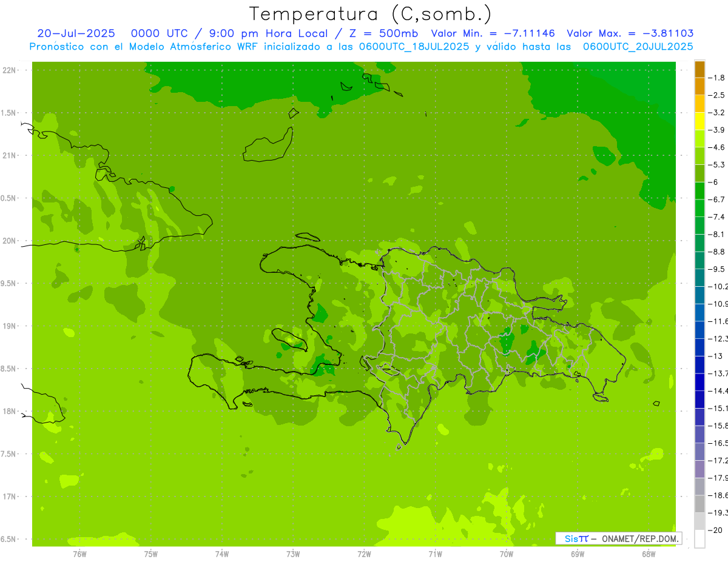Click the '-4.6' colorbar value
Image resolution: width=728 pixels, height=562 pixels.
click(x=717, y=147)
